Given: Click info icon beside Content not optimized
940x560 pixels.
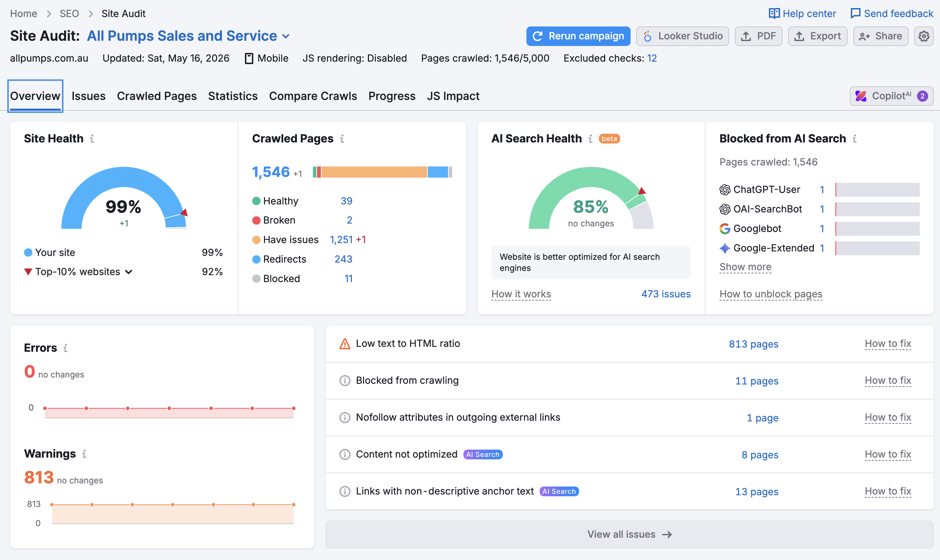Looking at the screenshot, I should [x=345, y=455].
